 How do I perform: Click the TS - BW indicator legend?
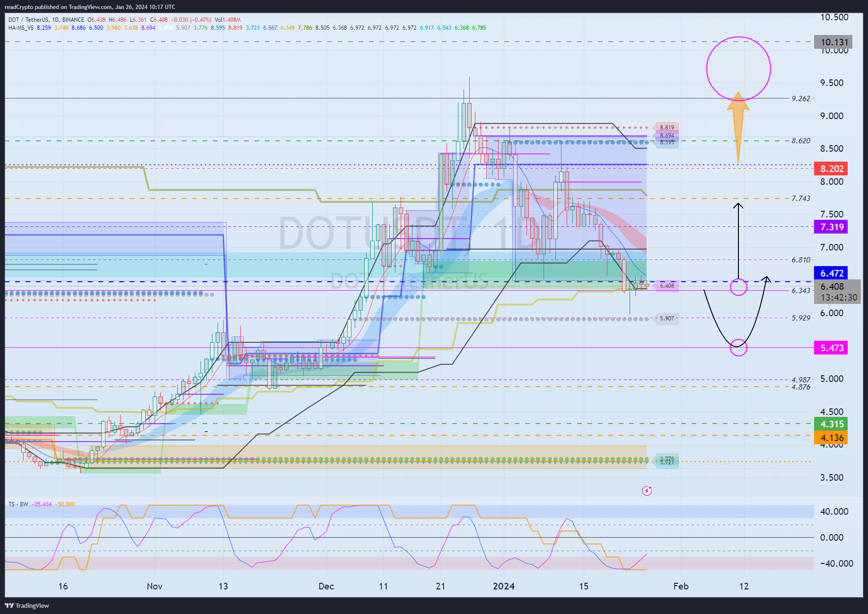coord(18,504)
